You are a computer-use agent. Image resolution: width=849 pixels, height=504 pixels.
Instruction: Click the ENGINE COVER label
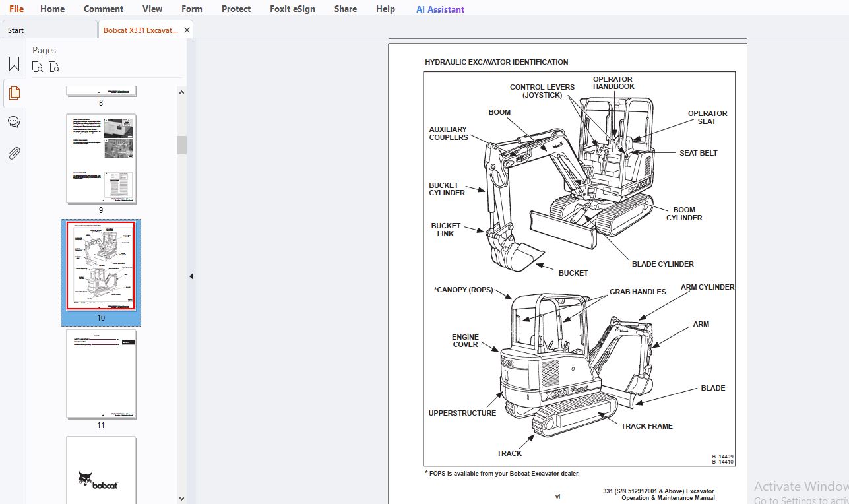(465, 340)
